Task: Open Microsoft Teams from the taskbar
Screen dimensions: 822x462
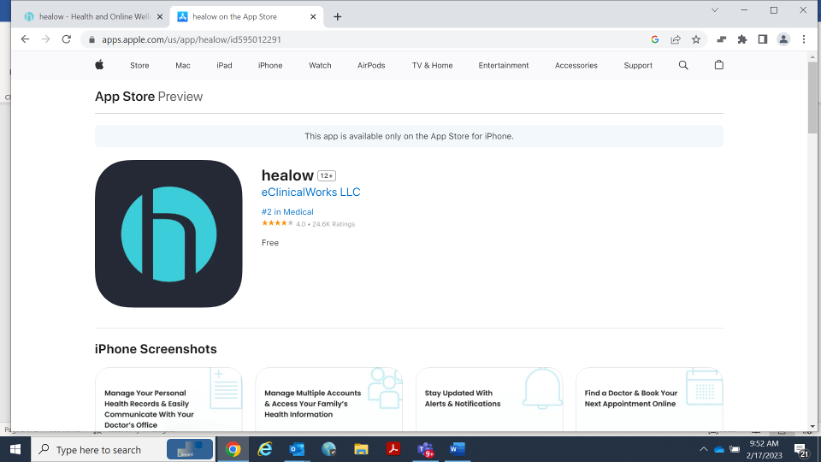Action: point(425,449)
